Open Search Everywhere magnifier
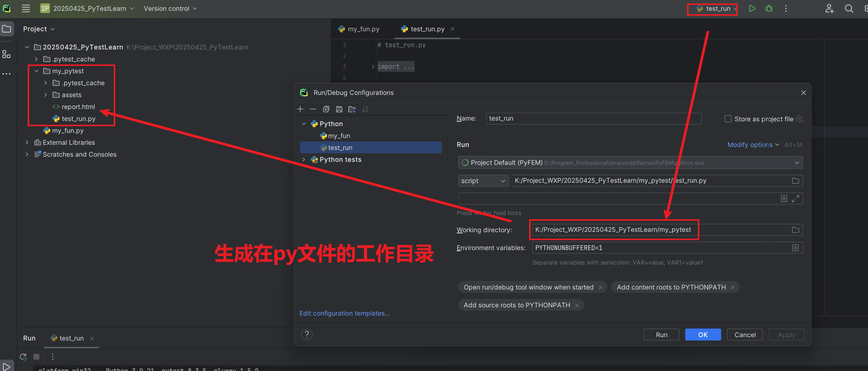Viewport: 868px width, 371px height. pos(849,9)
